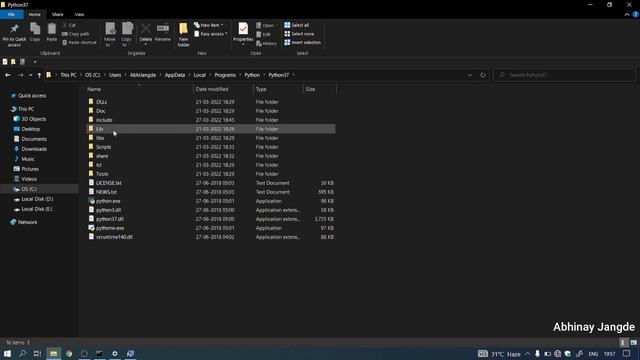
Task: Go back with the back arrow
Action: pyautogui.click(x=8, y=75)
